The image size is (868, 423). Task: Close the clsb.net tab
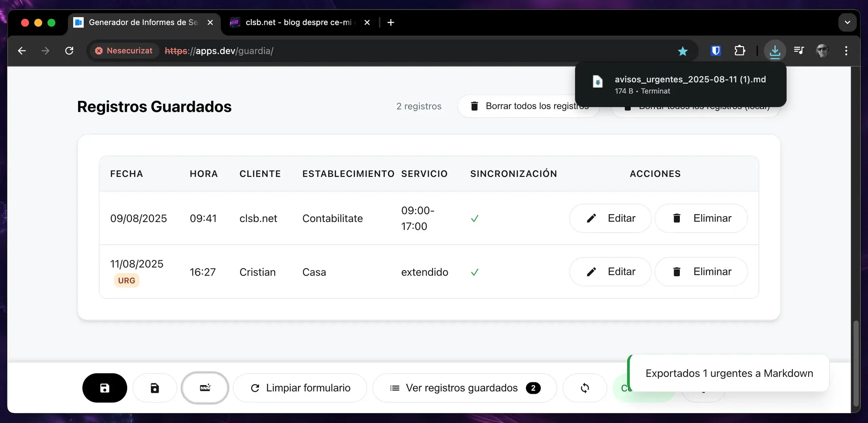coord(367,22)
